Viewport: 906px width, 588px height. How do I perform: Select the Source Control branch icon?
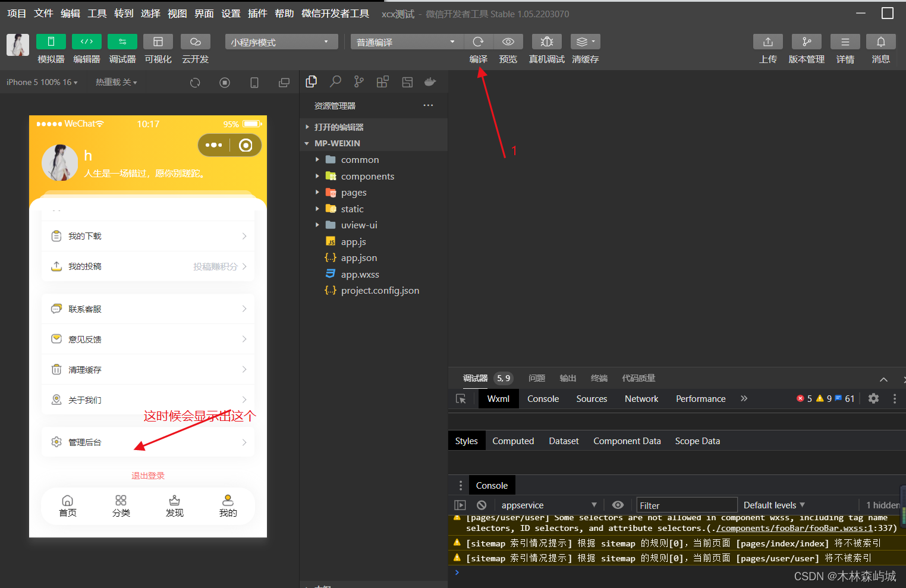click(x=359, y=81)
